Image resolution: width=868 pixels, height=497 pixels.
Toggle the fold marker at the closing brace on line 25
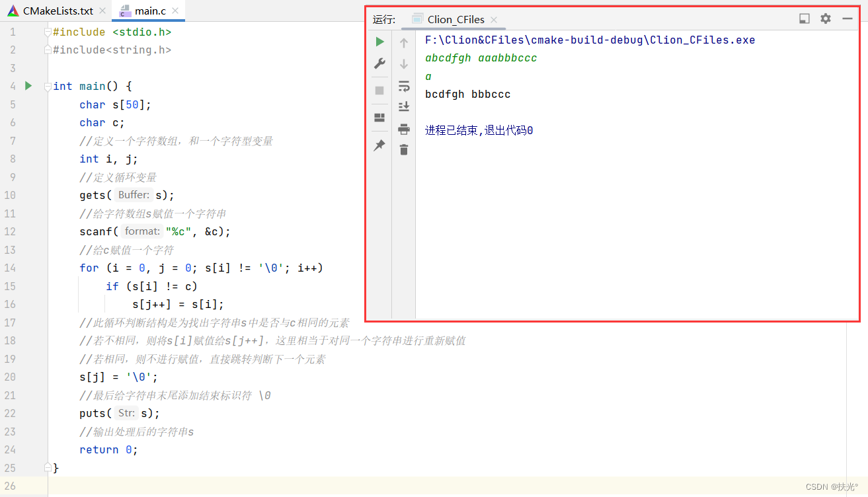point(47,468)
